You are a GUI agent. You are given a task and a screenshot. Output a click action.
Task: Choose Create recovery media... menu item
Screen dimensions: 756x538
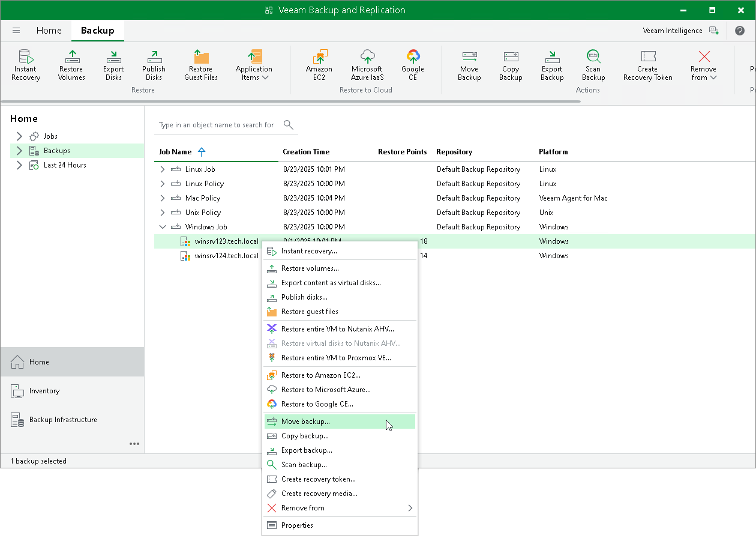tap(340, 494)
